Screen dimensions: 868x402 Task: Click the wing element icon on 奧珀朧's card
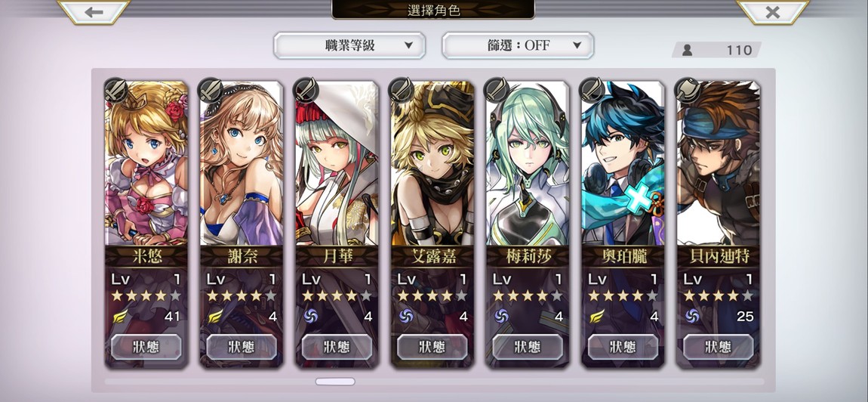597,317
